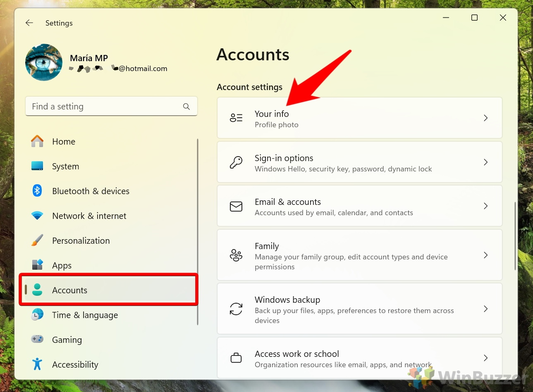Click the Apps icon in sidebar
Screen dimensions: 533x392
(37, 265)
